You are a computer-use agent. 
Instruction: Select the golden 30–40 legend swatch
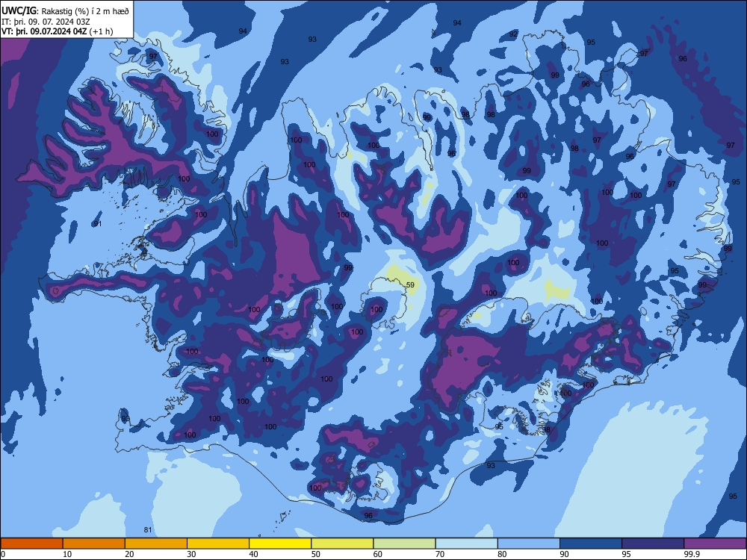218,544
